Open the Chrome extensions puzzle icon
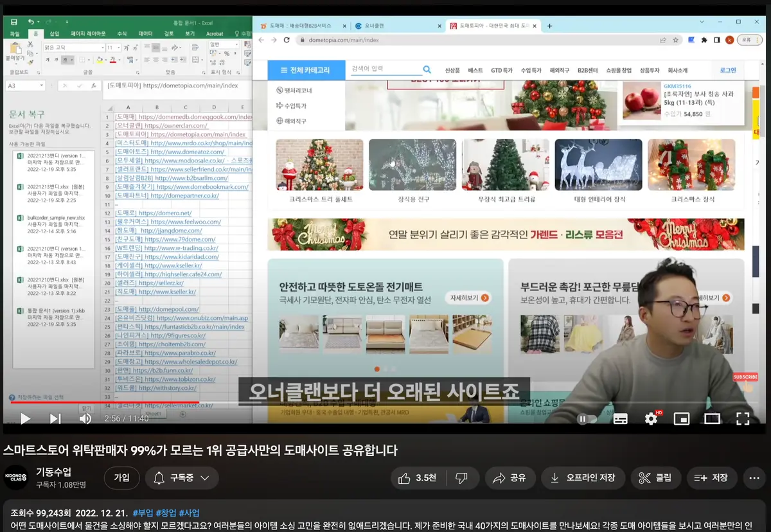 click(704, 40)
